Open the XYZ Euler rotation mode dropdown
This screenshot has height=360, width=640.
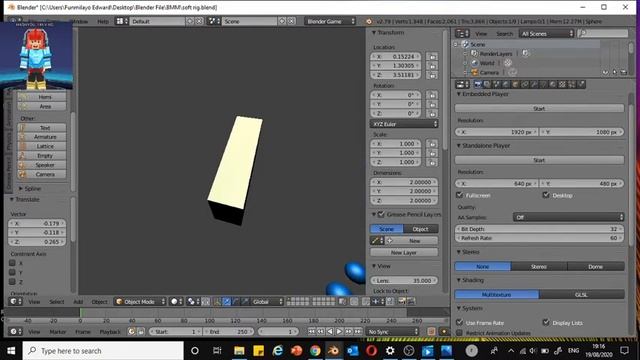tap(404, 124)
